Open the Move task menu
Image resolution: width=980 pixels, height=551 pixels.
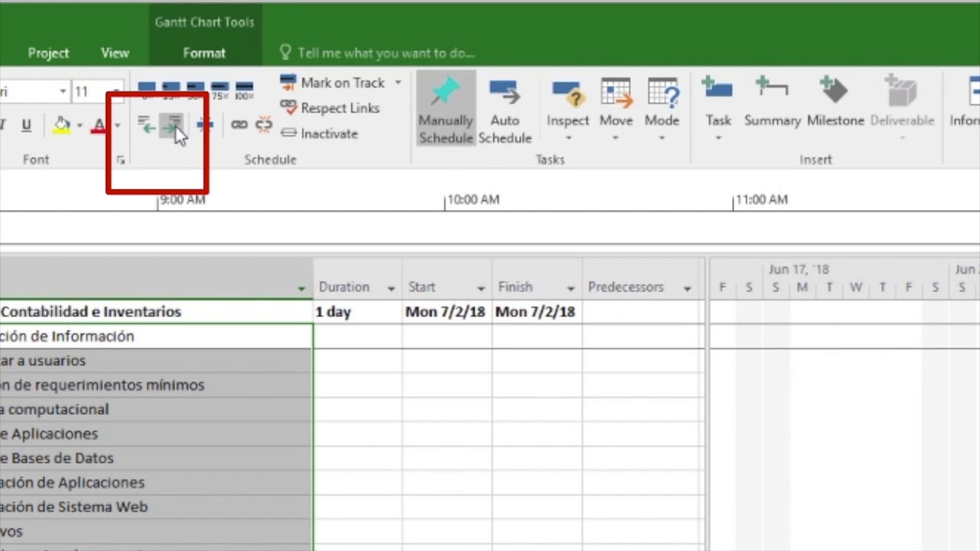(x=616, y=109)
